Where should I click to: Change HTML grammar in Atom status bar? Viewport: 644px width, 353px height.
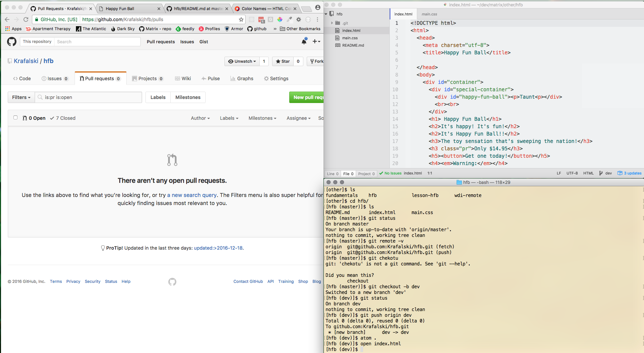click(588, 173)
